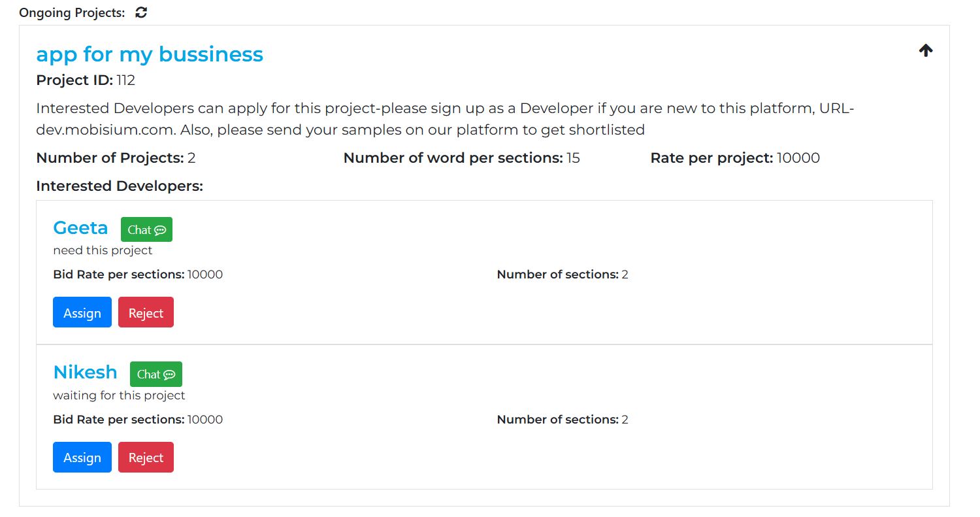Open the "app for my bussiness" project title
The image size is (980, 517).
(x=150, y=54)
